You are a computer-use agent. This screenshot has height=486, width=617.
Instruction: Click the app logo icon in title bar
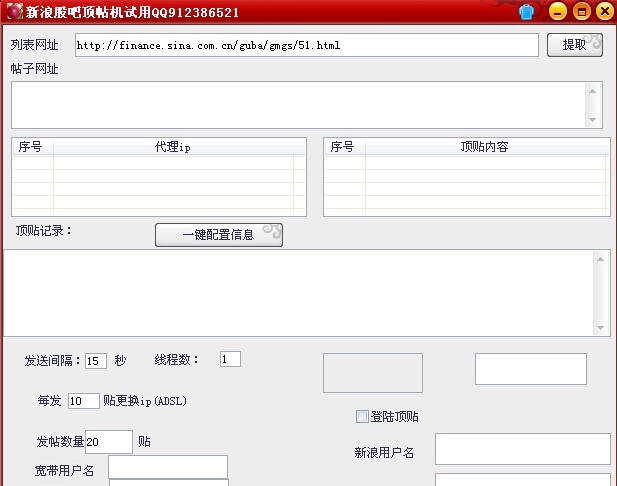click(14, 11)
